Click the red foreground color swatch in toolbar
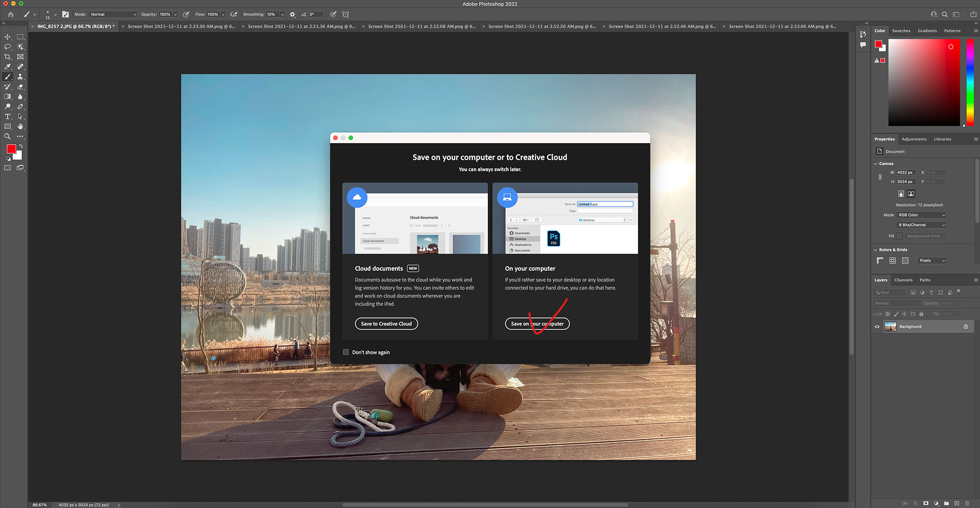 pyautogui.click(x=11, y=149)
